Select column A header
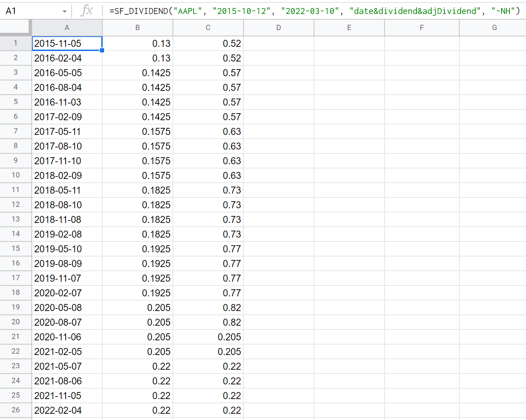Screen dimensions: 526x420 pos(67,28)
